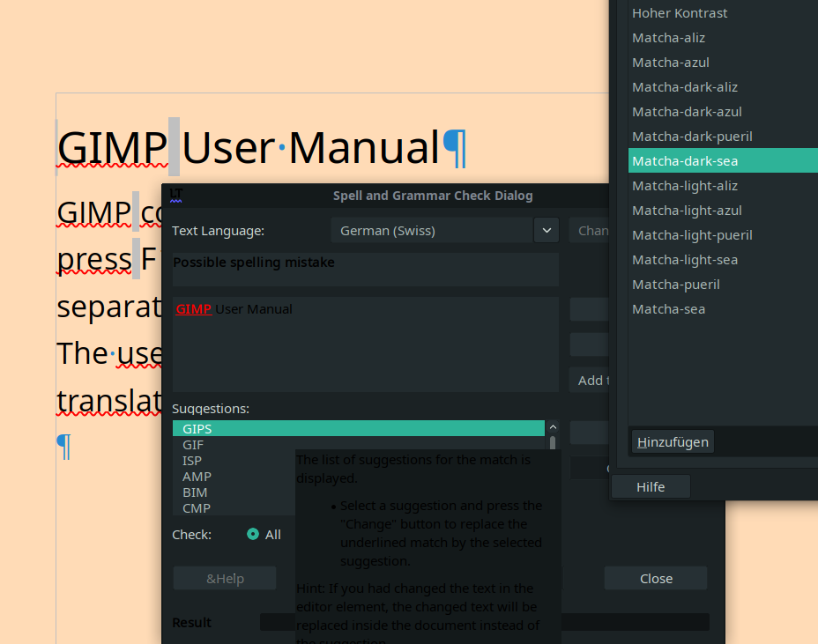Screen dimensions: 818x644
Task: Select Hoher Kontrast theme
Action: click(680, 13)
